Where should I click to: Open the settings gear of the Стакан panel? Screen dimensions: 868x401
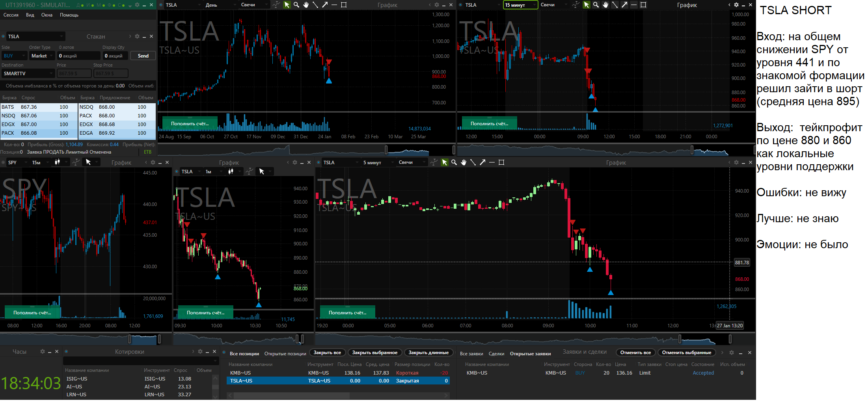click(x=137, y=36)
